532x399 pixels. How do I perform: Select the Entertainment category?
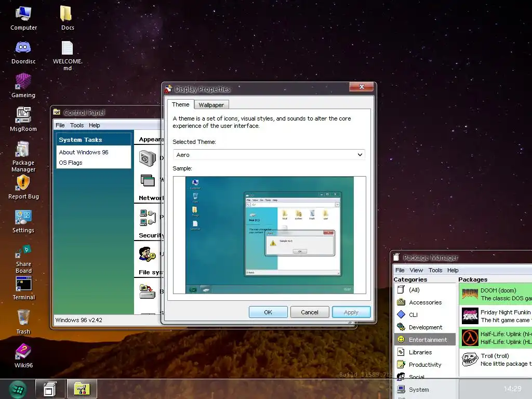pos(425,340)
